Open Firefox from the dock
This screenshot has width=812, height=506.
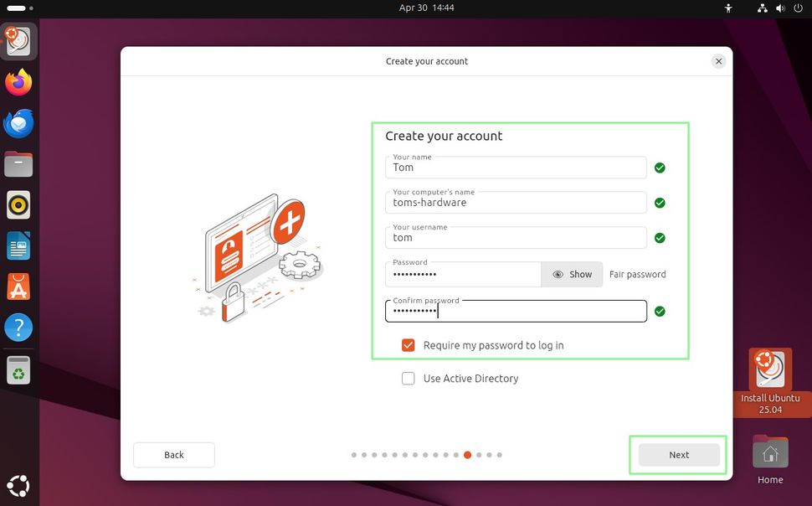(18, 82)
